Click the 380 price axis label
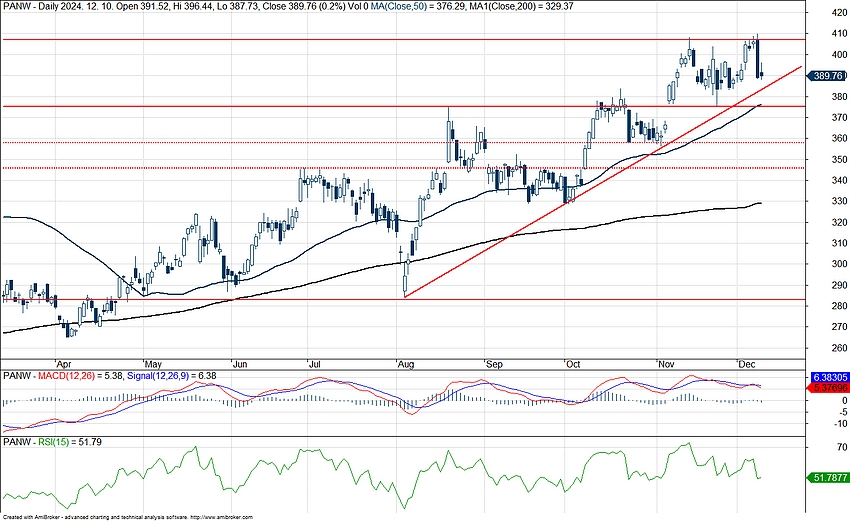Image resolution: width=850 pixels, height=521 pixels. coord(839,97)
